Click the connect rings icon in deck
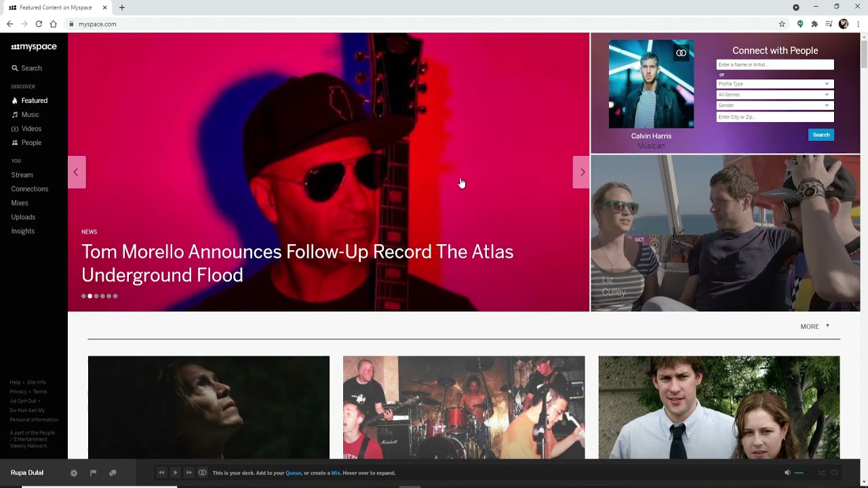 202,473
